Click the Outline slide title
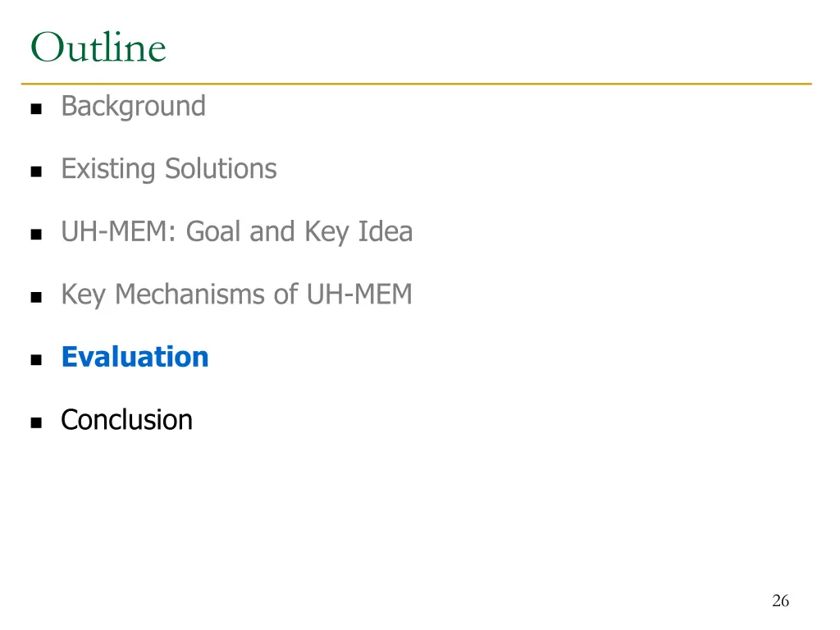Image resolution: width=840 pixels, height=630 pixels. pos(98,48)
